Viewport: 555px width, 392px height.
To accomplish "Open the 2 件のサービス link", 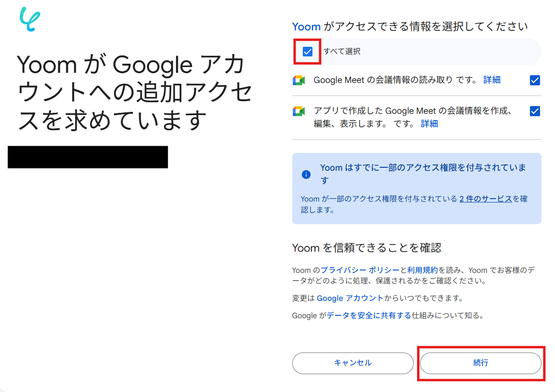I will [x=486, y=199].
